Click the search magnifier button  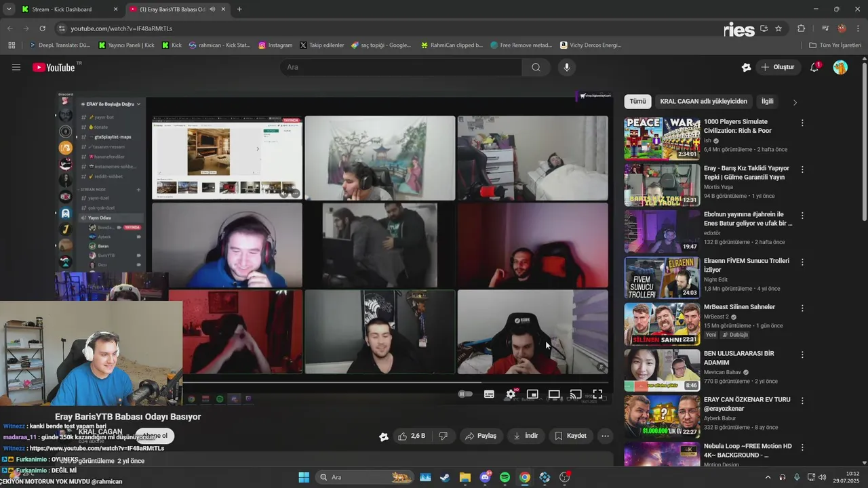tap(536, 67)
